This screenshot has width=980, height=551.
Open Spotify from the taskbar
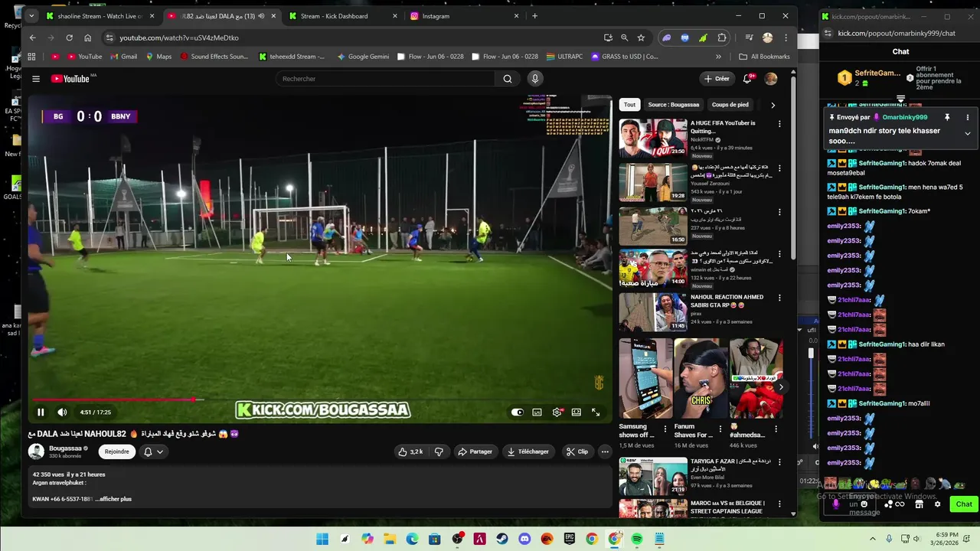[x=637, y=540]
